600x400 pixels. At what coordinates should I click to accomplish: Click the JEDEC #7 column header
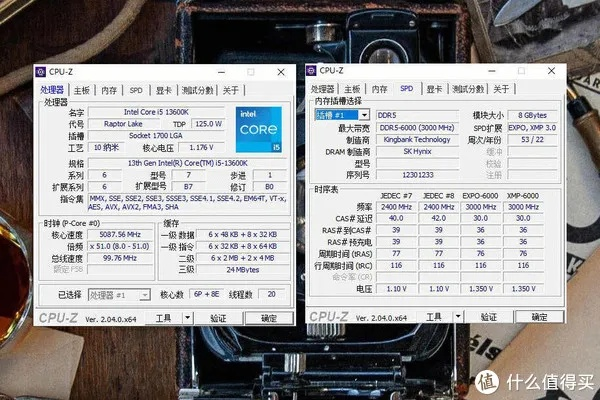pos(396,196)
